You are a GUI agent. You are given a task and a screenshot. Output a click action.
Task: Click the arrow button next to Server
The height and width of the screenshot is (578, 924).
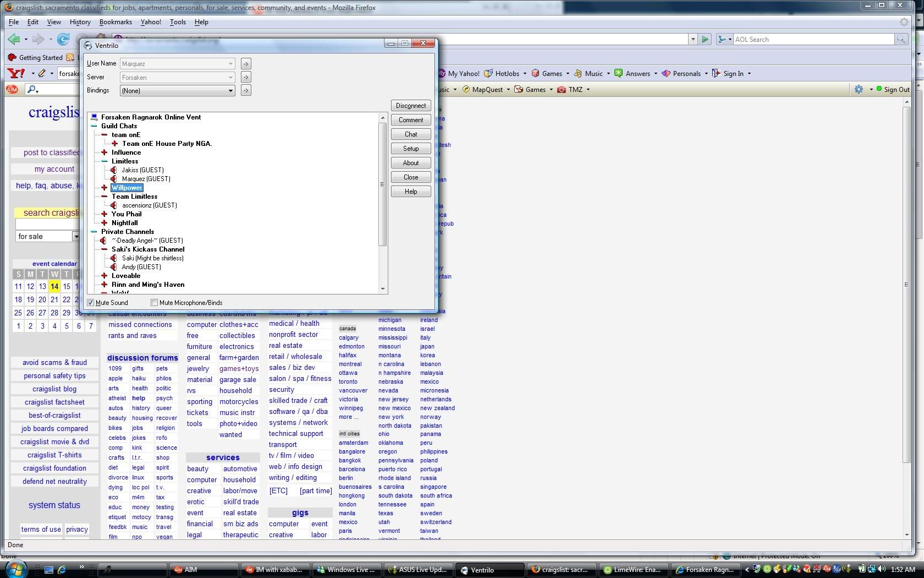coord(246,78)
